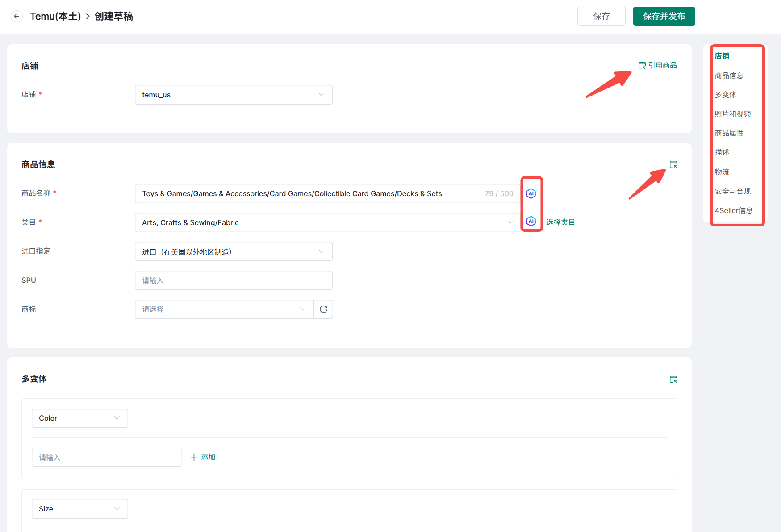Image resolution: width=781 pixels, height=532 pixels.
Task: Expand the 类目 category dropdown
Action: coord(327,222)
